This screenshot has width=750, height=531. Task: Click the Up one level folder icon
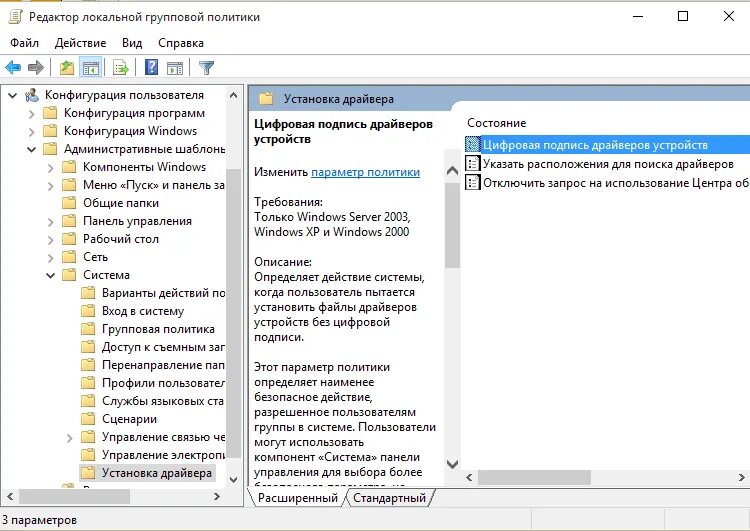67,67
